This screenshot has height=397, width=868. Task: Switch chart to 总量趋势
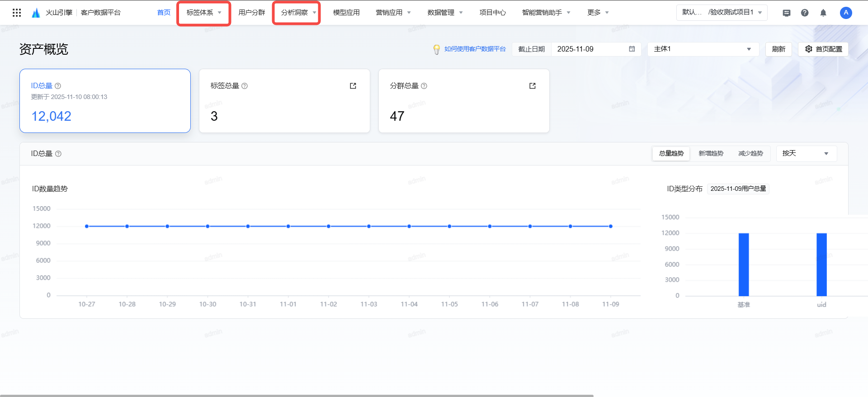coord(671,153)
